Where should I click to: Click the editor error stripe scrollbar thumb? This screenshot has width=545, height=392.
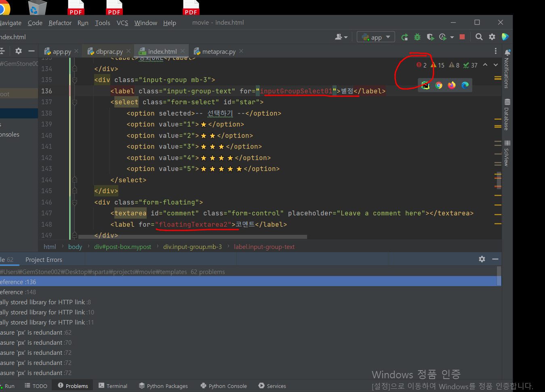click(499, 180)
